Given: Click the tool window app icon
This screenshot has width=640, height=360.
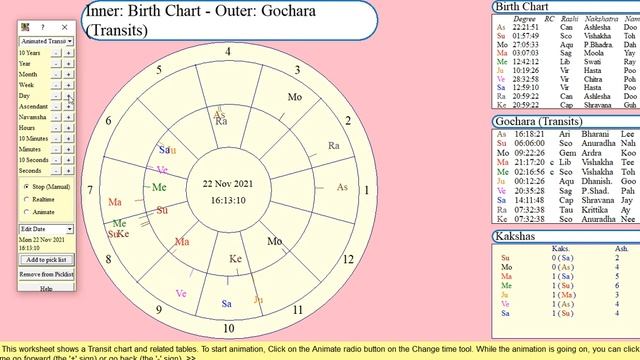Looking at the screenshot, I should point(25,27).
